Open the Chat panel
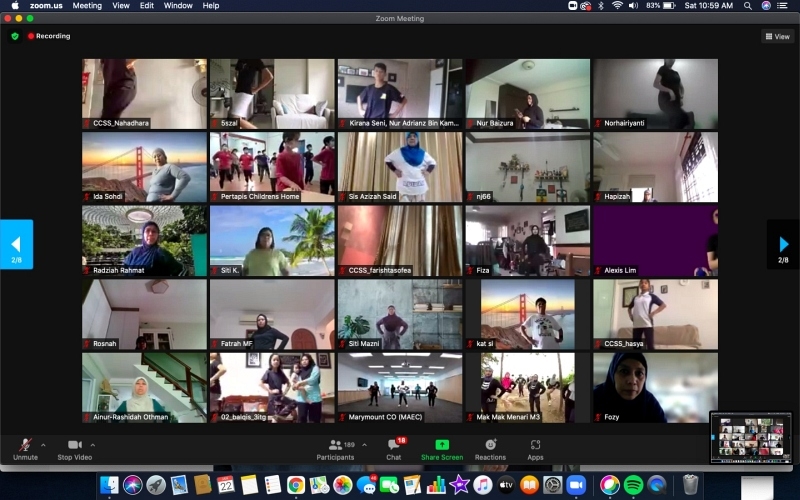 [x=394, y=450]
